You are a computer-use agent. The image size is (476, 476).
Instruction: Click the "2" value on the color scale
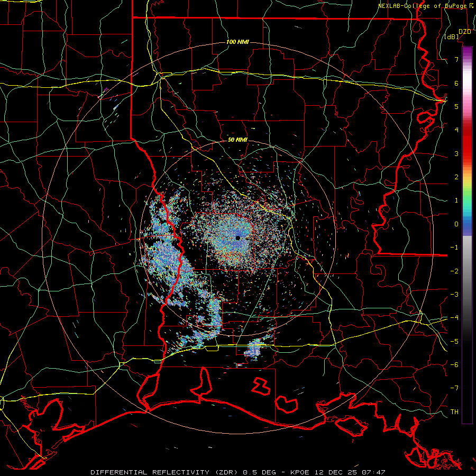pyautogui.click(x=456, y=177)
